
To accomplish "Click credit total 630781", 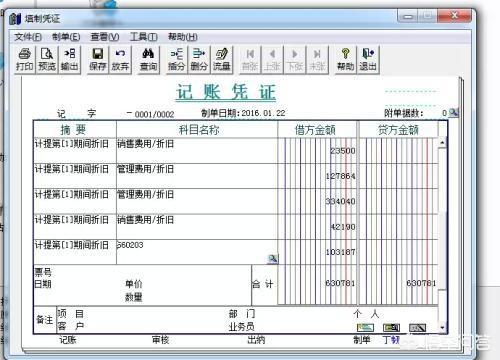I will click(x=421, y=283).
